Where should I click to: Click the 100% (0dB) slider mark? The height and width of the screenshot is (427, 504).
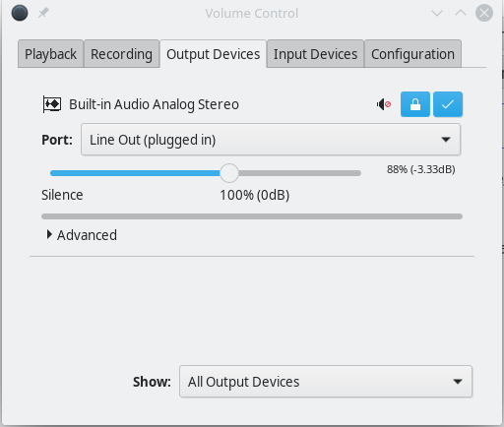click(x=255, y=195)
